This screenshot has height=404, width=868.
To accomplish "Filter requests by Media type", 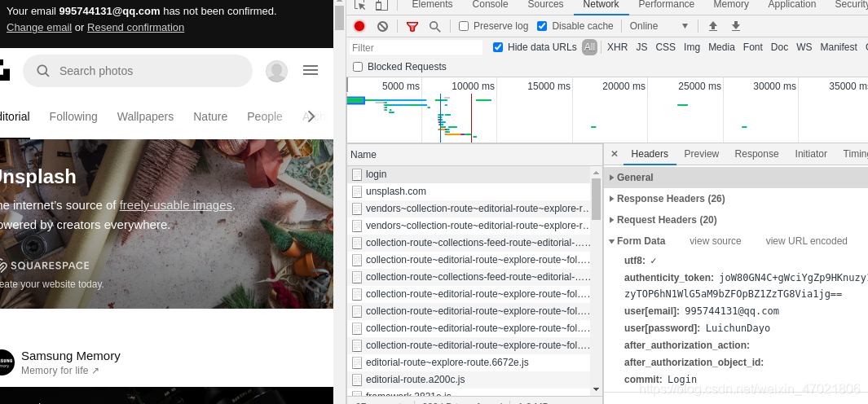I will pos(721,47).
